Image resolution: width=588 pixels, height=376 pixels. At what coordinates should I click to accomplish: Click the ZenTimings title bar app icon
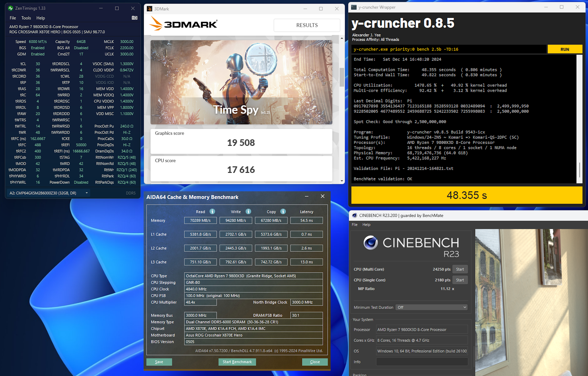coord(11,8)
